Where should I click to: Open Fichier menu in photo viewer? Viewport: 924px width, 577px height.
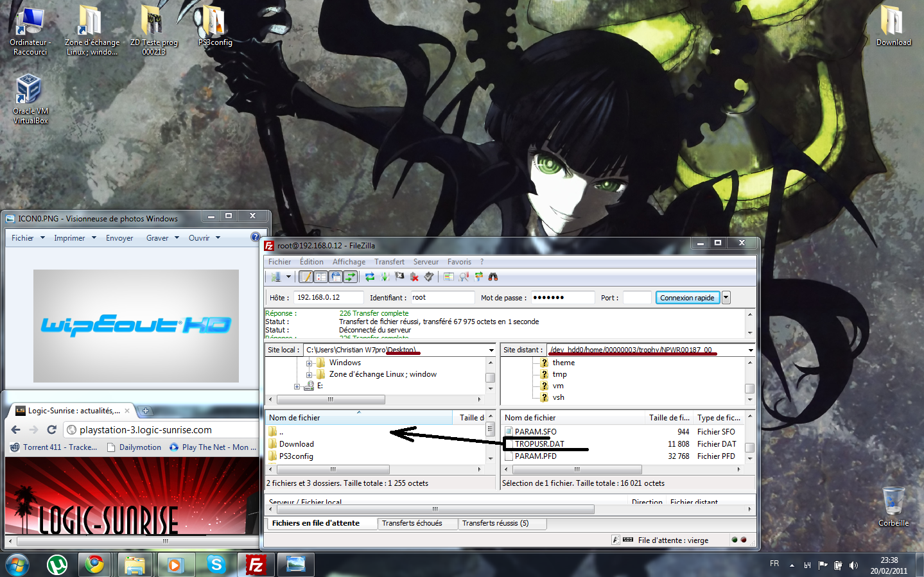pos(28,238)
